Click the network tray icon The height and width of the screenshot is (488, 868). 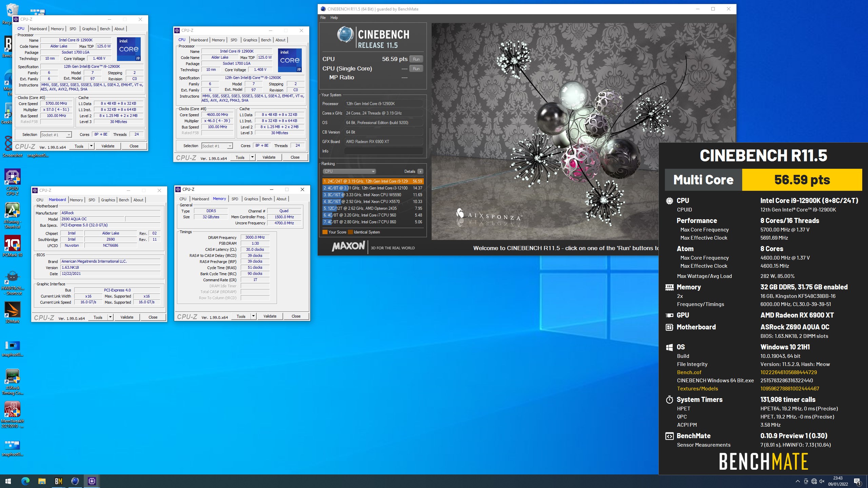[814, 481]
